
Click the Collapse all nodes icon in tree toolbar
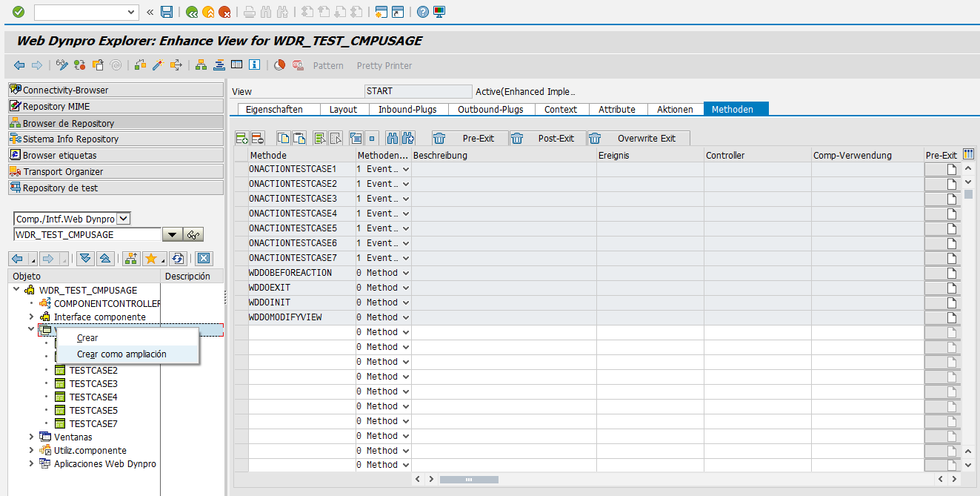(104, 259)
